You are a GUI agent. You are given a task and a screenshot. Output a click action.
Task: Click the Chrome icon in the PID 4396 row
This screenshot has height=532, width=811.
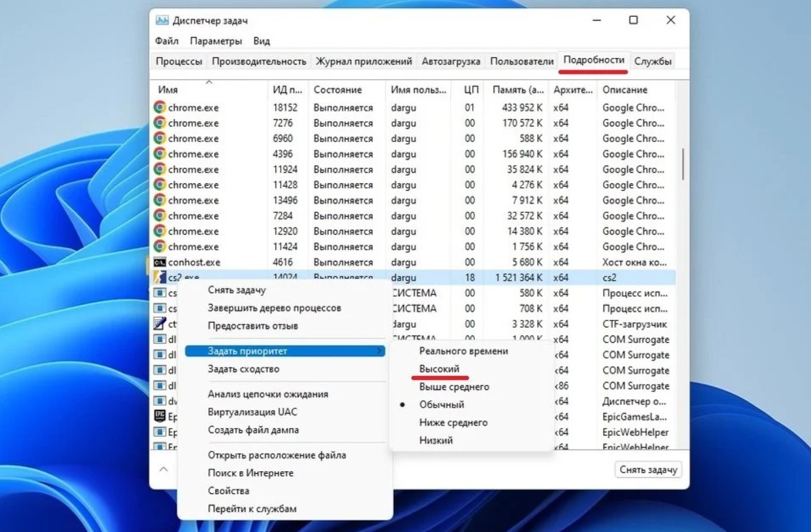[x=160, y=154]
